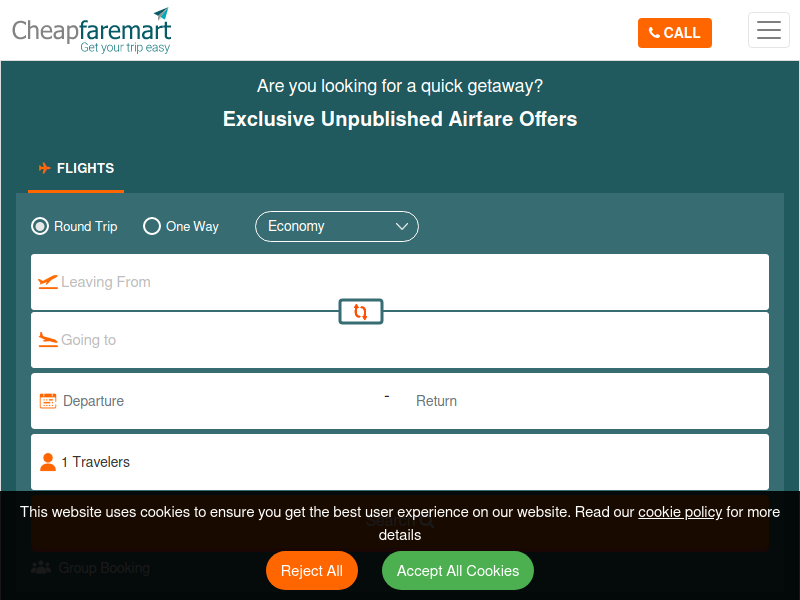The width and height of the screenshot is (800, 600).
Task: Switch to the FLIGHTS tab
Action: pos(76,168)
